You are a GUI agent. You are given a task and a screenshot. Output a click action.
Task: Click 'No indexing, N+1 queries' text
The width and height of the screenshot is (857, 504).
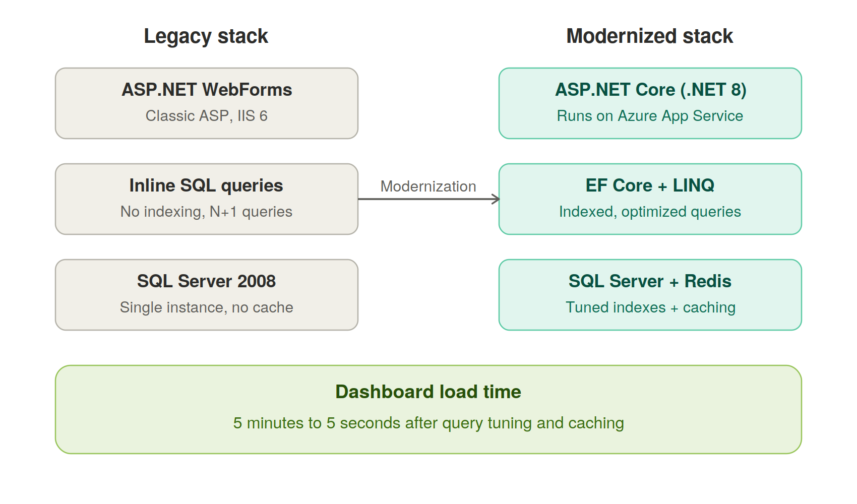point(206,212)
